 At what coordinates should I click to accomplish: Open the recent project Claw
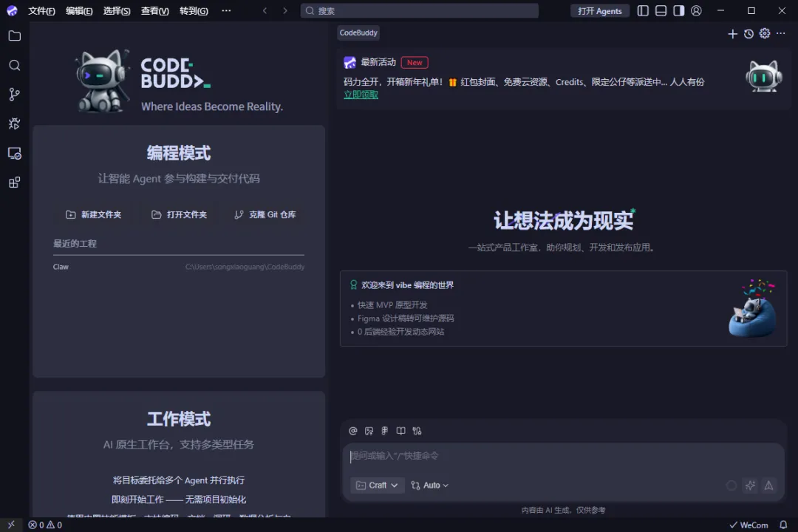pyautogui.click(x=179, y=267)
